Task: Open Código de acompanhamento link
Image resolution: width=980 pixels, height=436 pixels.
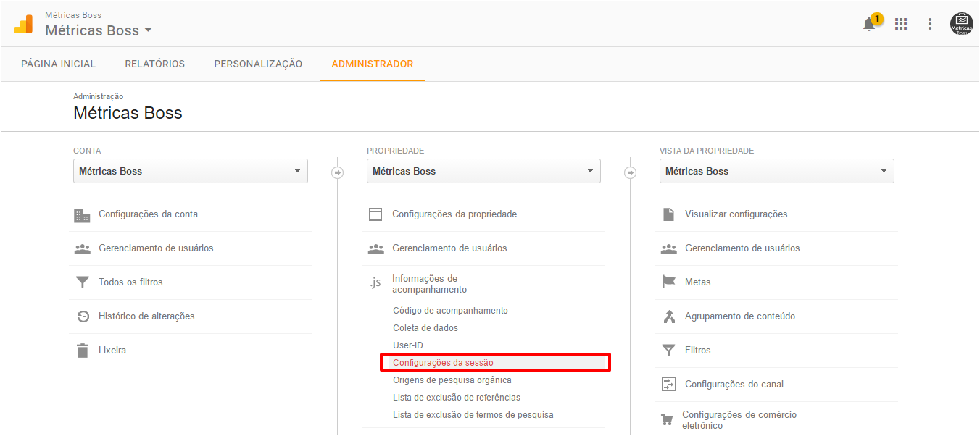Action: pyautogui.click(x=450, y=310)
